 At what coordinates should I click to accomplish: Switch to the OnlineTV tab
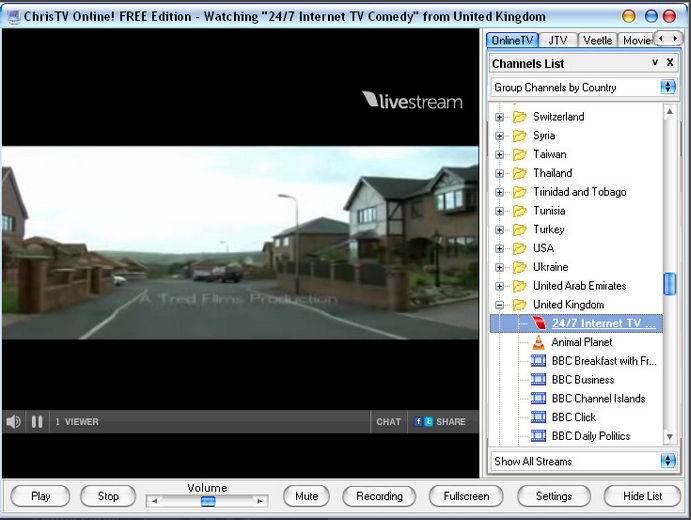pyautogui.click(x=513, y=41)
